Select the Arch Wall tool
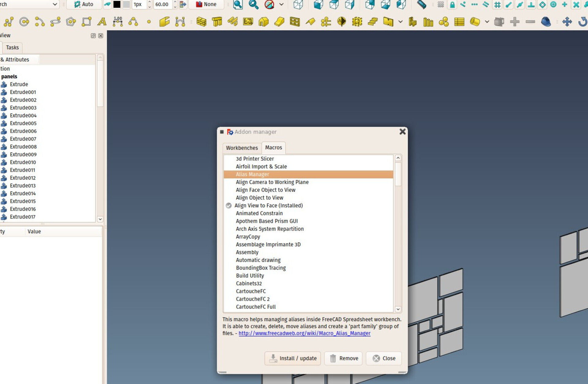This screenshot has width=588, height=384. [201, 22]
